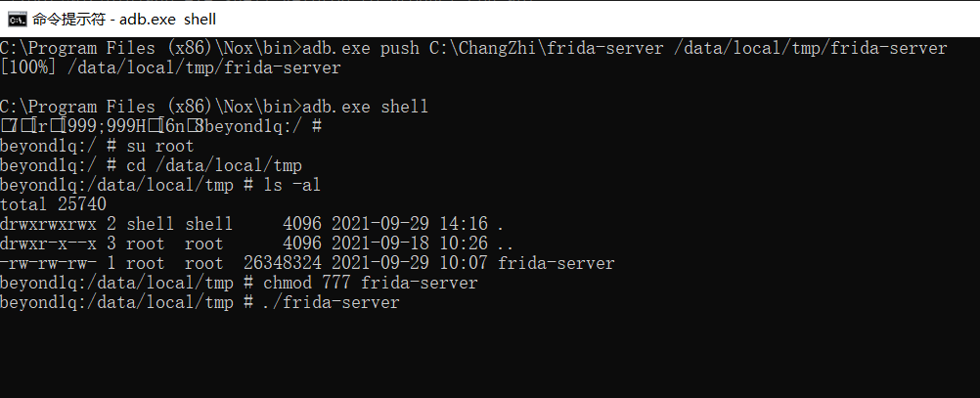The height and width of the screenshot is (398, 980).
Task: Click empty black area below last prompt
Action: [x=489, y=357]
